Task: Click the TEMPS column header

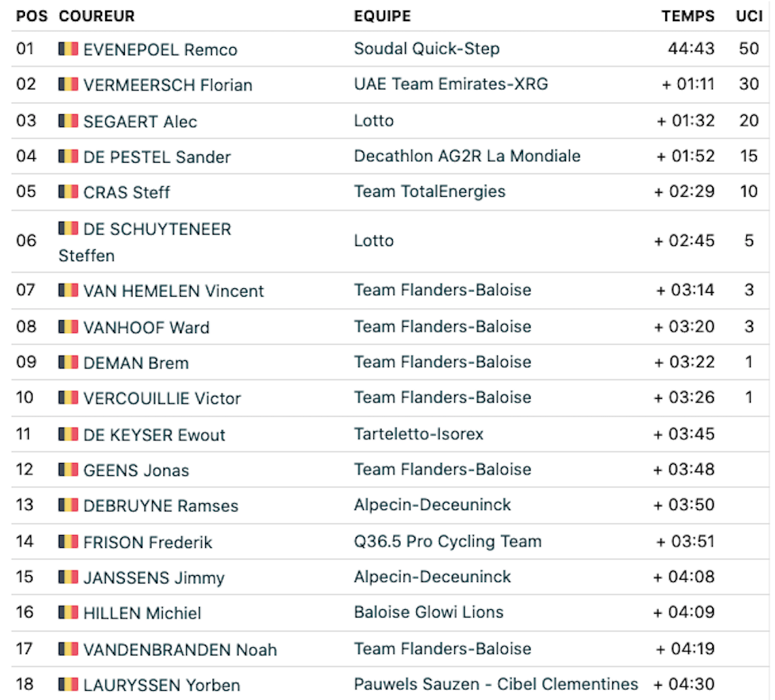Action: pos(688,16)
